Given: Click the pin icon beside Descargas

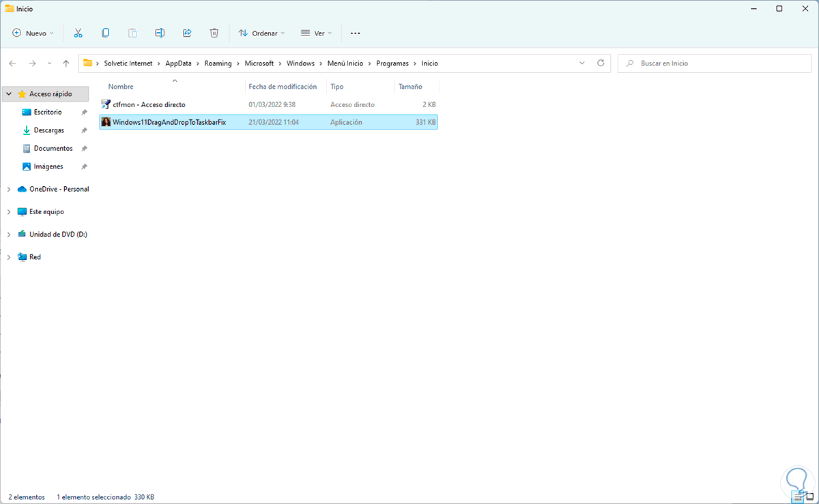Looking at the screenshot, I should (84, 130).
